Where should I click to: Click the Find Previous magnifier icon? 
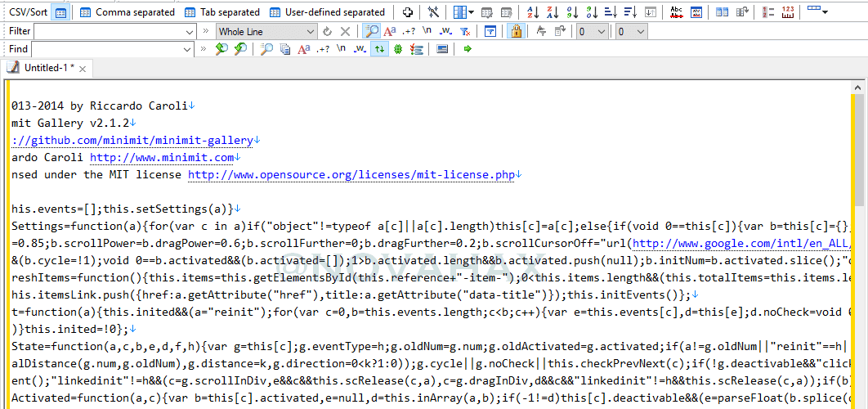pyautogui.click(x=221, y=49)
